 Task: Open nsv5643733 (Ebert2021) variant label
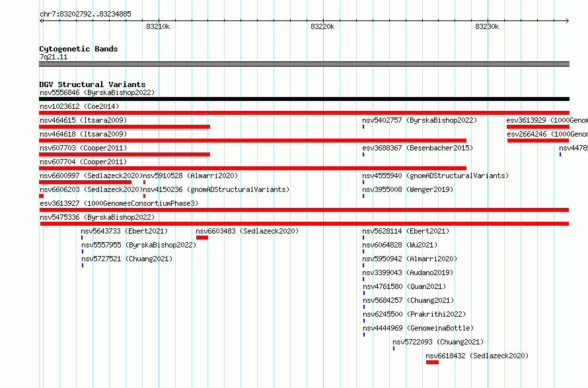point(124,231)
